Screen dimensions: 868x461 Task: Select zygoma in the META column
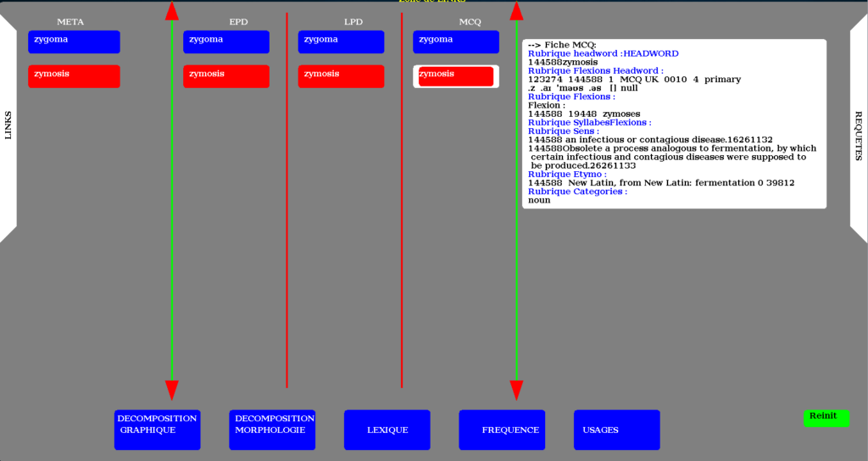(x=75, y=42)
